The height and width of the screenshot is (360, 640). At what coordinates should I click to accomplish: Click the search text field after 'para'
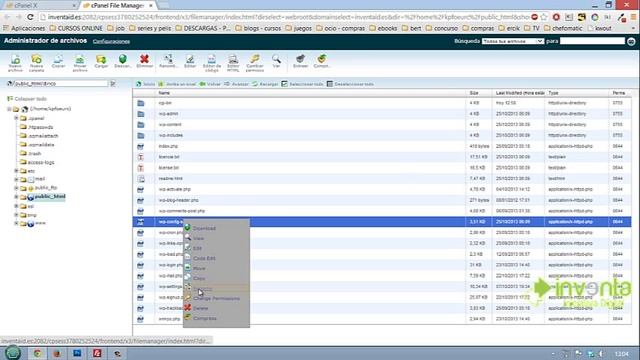tap(592, 41)
